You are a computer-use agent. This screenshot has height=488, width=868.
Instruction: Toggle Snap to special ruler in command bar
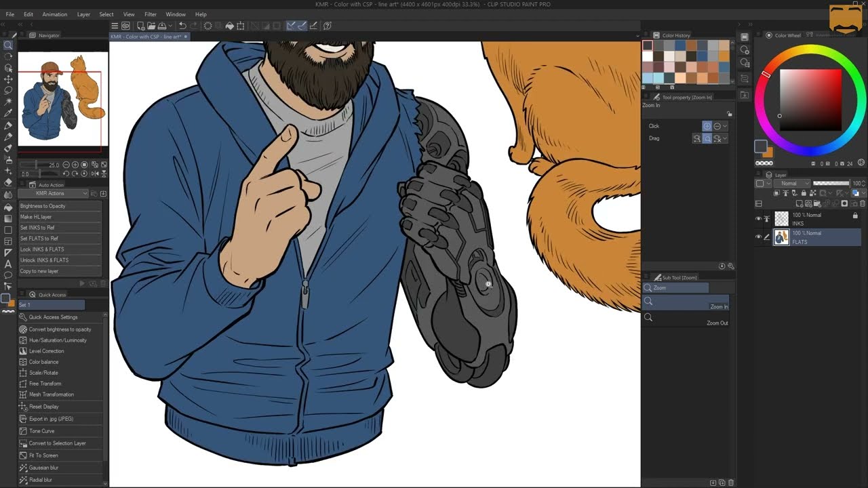(x=302, y=26)
